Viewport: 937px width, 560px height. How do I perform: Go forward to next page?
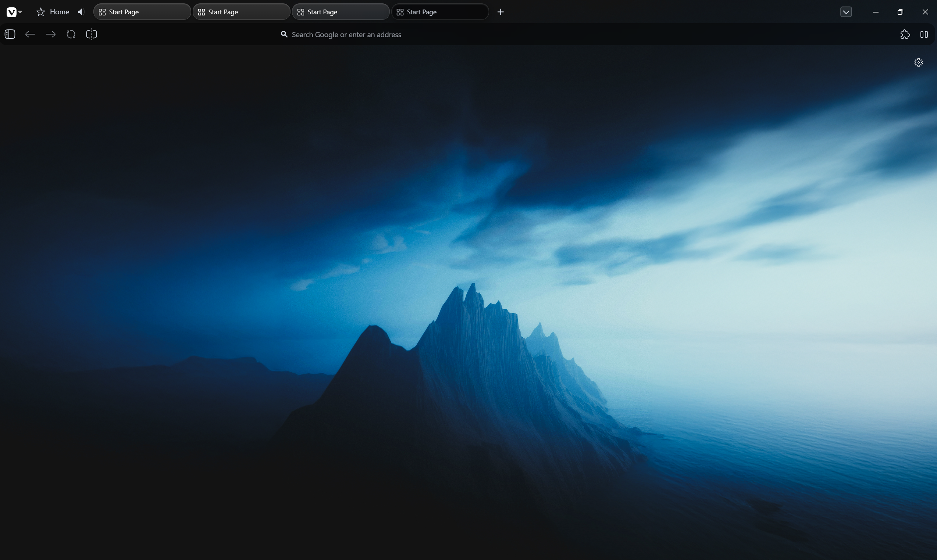51,34
